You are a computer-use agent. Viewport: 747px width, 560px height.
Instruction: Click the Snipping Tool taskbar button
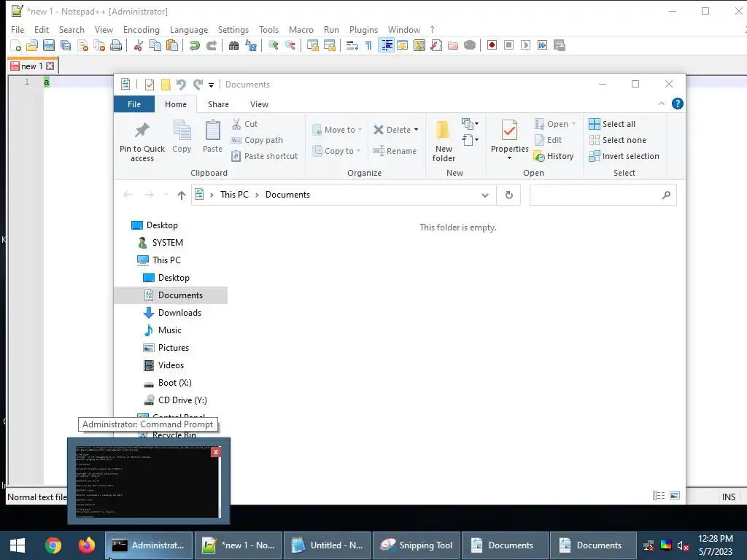[x=416, y=545]
